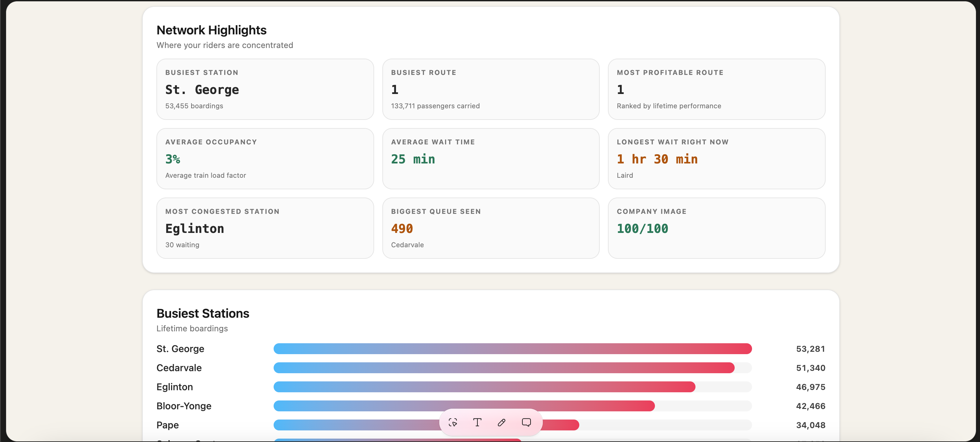Select the element selection tool in floating toolbar
The height and width of the screenshot is (442, 980).
click(453, 422)
